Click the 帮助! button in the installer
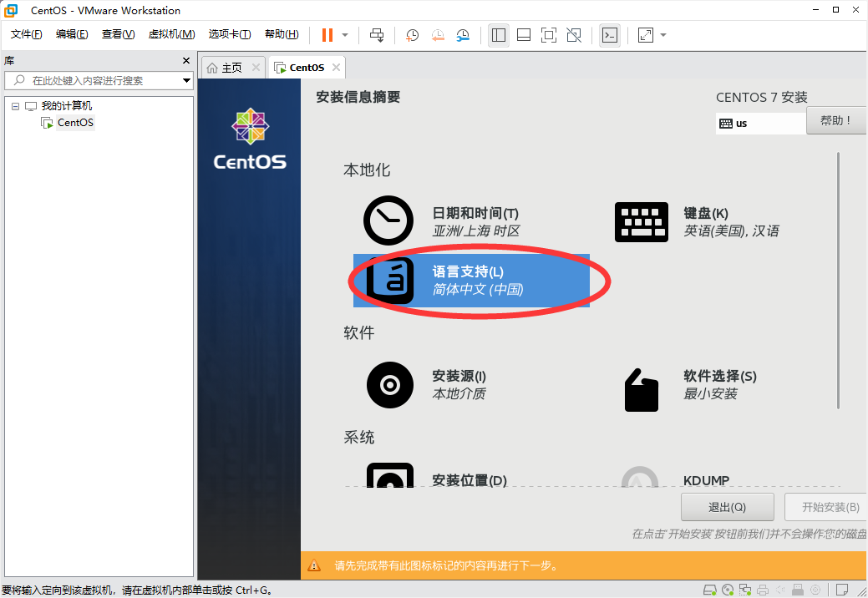 tap(835, 120)
